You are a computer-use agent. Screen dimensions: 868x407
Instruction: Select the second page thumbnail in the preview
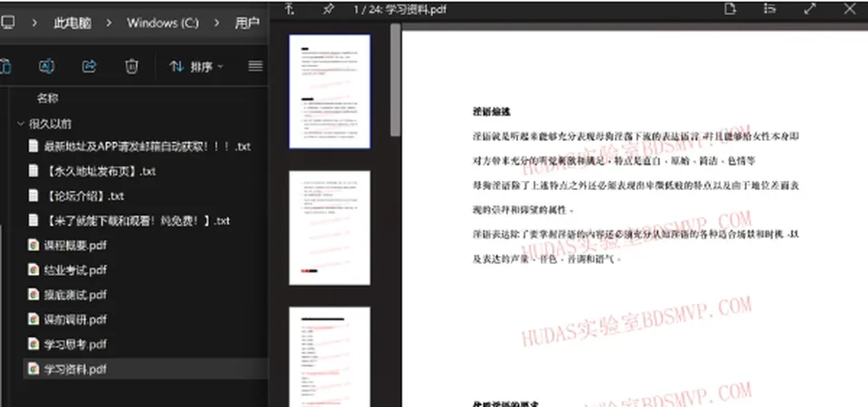click(x=329, y=228)
